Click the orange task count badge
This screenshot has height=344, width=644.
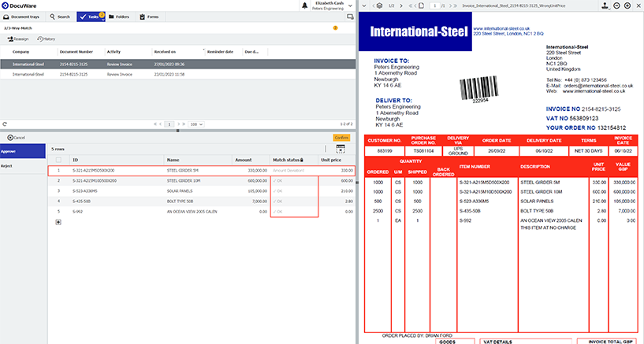click(x=335, y=28)
